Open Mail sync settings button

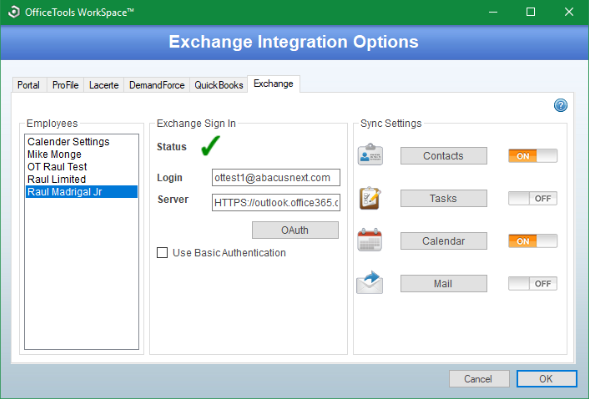(444, 284)
